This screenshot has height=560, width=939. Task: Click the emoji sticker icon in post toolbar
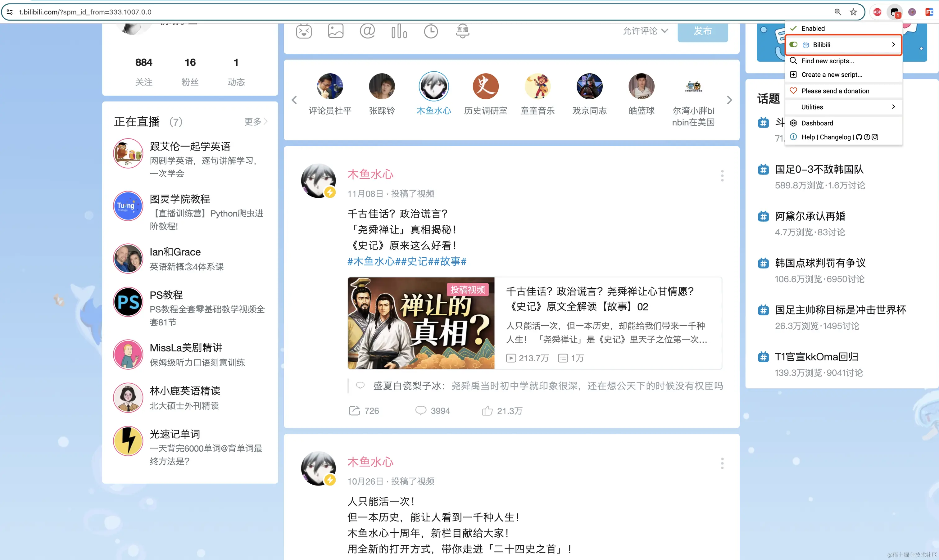click(x=304, y=31)
